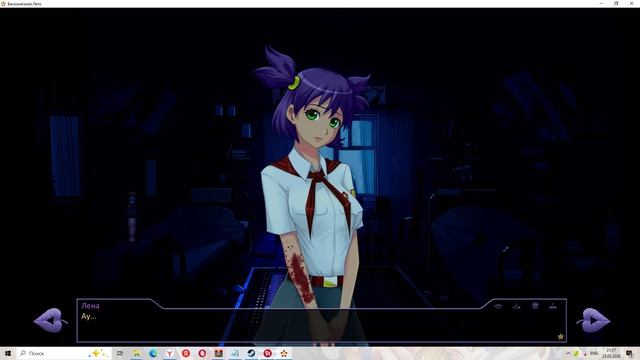The width and height of the screenshot is (640, 360).
Task: Click the dialogue line "Ау..."
Action: (x=89, y=316)
